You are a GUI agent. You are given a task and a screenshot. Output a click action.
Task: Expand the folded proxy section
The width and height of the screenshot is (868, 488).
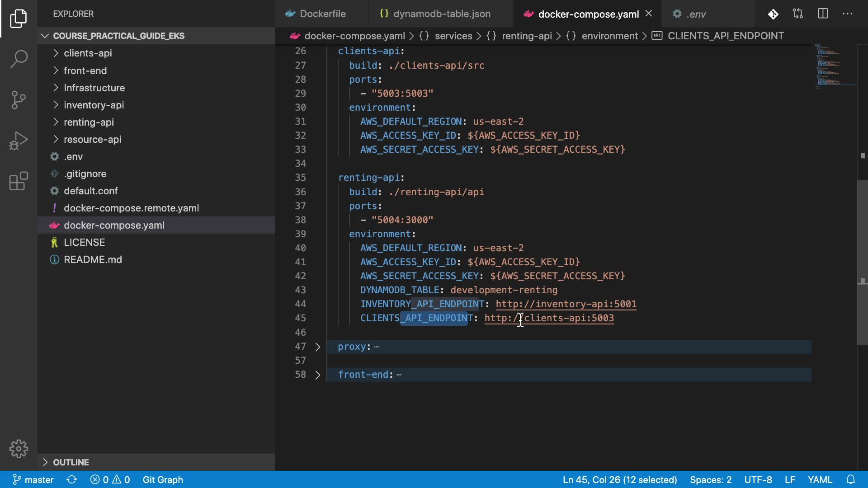(x=317, y=347)
